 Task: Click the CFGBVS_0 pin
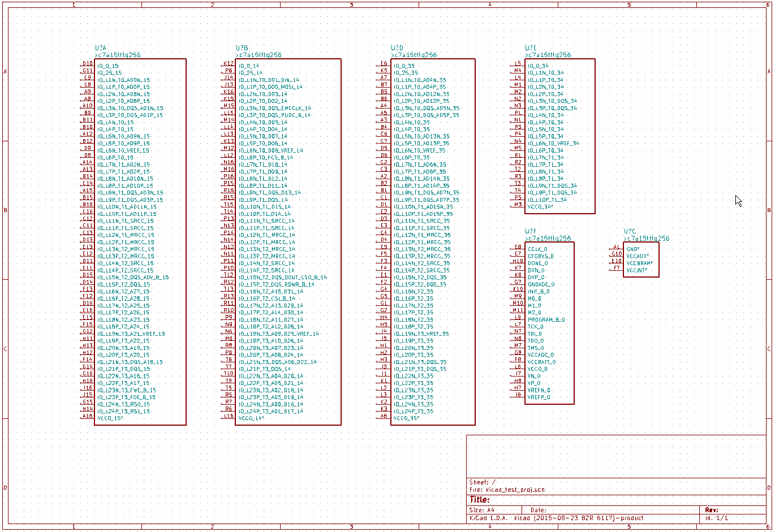coord(541,256)
